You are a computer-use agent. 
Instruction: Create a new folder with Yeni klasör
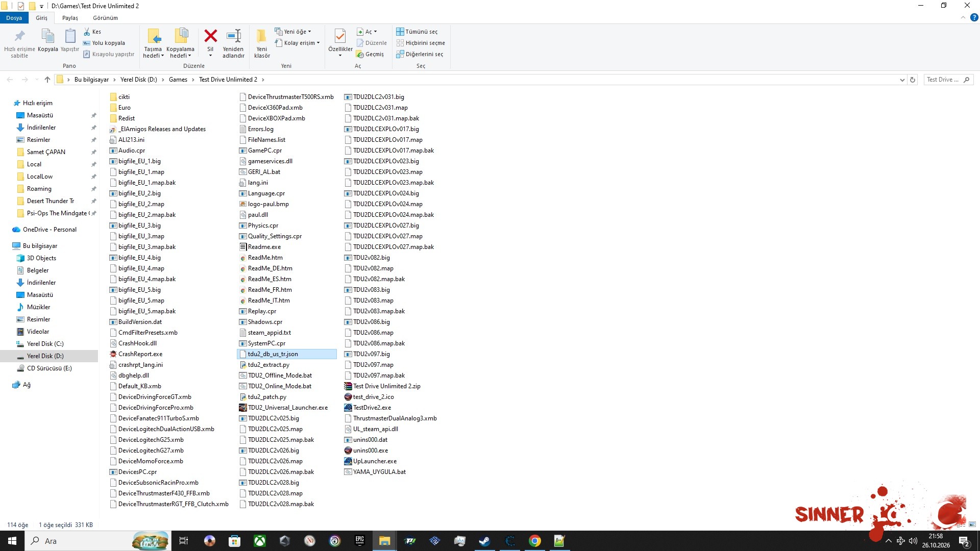pos(261,43)
